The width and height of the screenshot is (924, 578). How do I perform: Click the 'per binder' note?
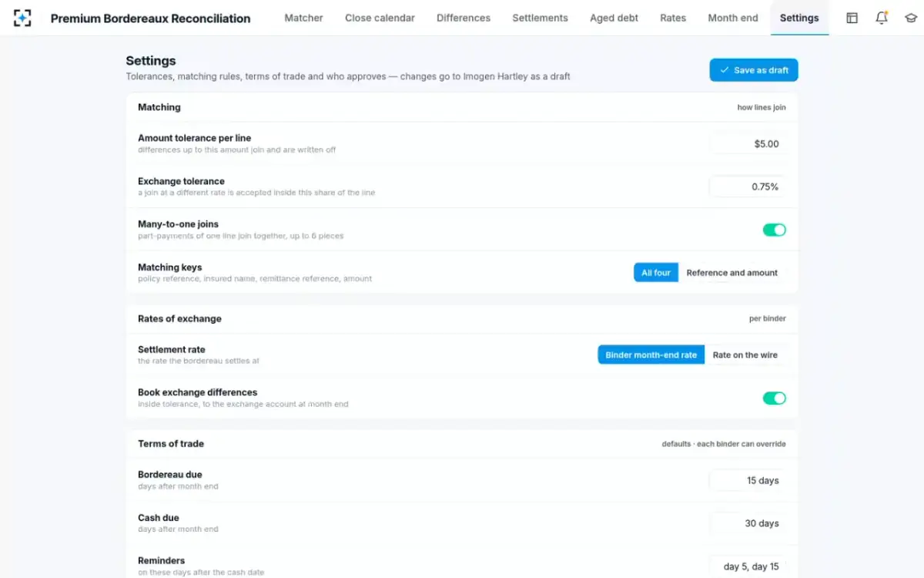coord(768,319)
